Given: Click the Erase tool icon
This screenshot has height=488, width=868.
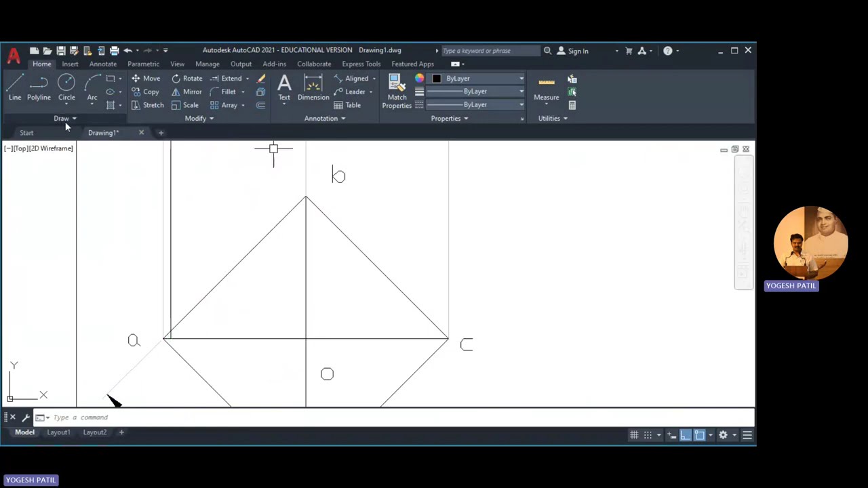Looking at the screenshot, I should [x=261, y=79].
